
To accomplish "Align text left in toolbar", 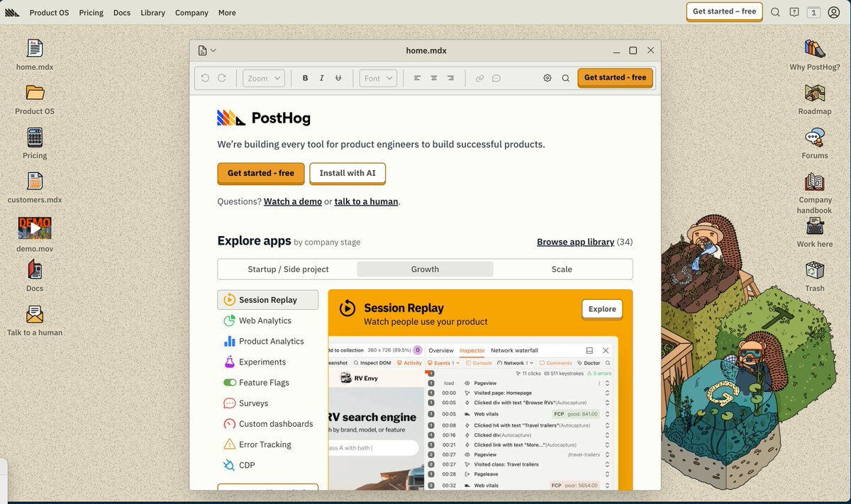I will 417,78.
